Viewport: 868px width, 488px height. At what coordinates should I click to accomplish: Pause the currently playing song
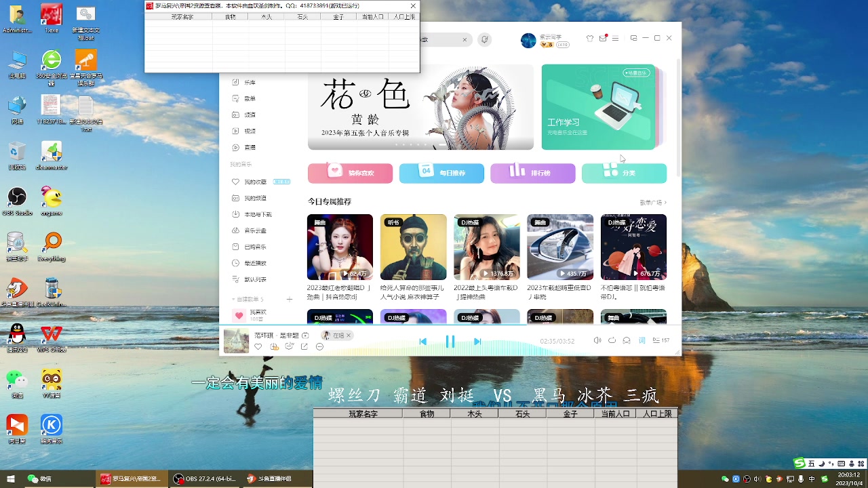(x=450, y=341)
